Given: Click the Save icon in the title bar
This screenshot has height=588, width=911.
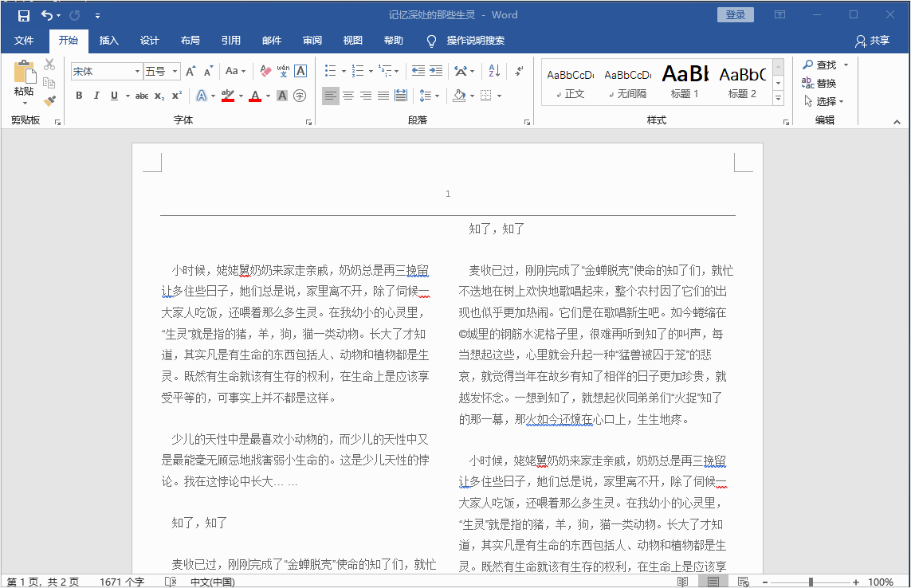Looking at the screenshot, I should click(24, 15).
